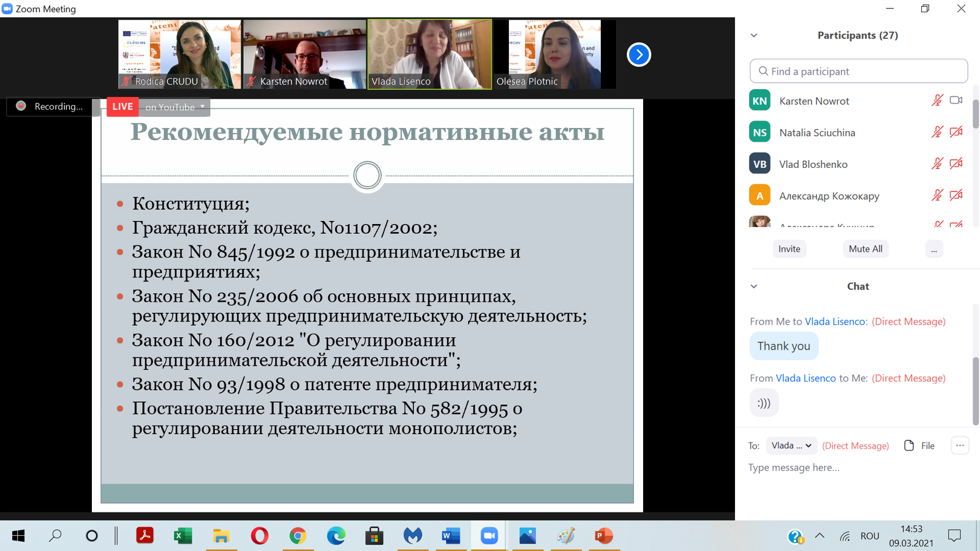The height and width of the screenshot is (551, 980).
Task: Collapse the Participants panel chevron
Action: [x=754, y=36]
